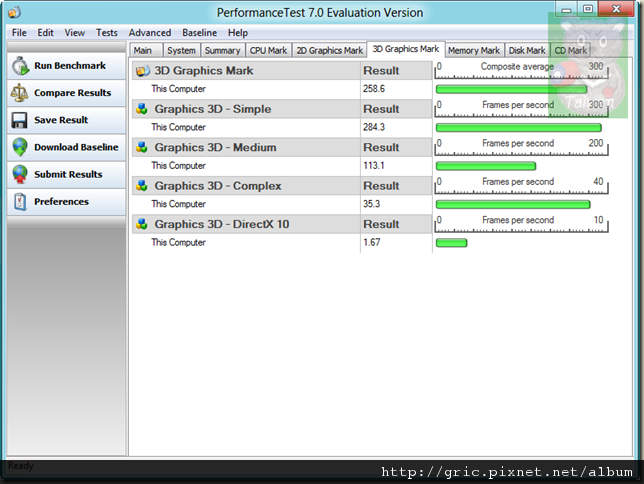Click the Graphics 3D - Simple test icon
The height and width of the screenshot is (484, 644).
tap(142, 109)
